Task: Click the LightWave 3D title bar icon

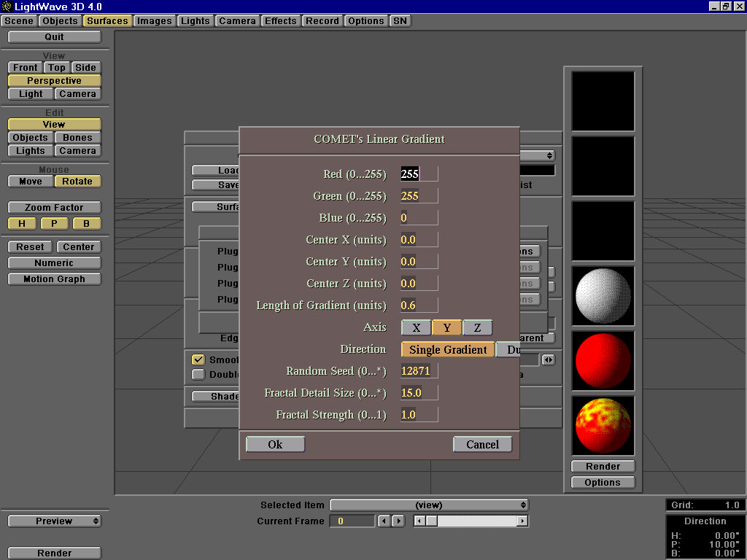Action: [x=7, y=7]
